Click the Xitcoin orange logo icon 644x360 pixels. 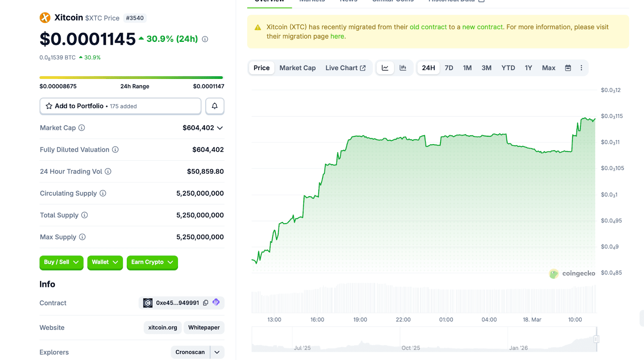[x=45, y=18]
